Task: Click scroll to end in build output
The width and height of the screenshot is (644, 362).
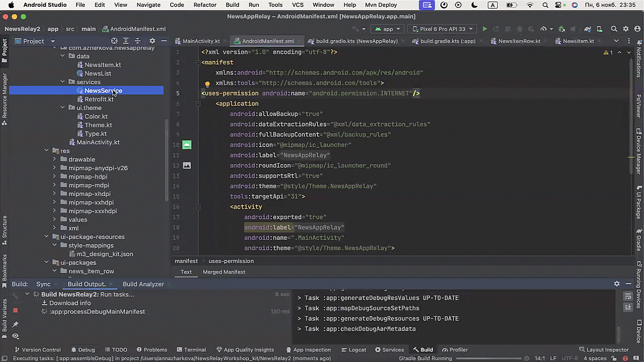Action: 628,307
